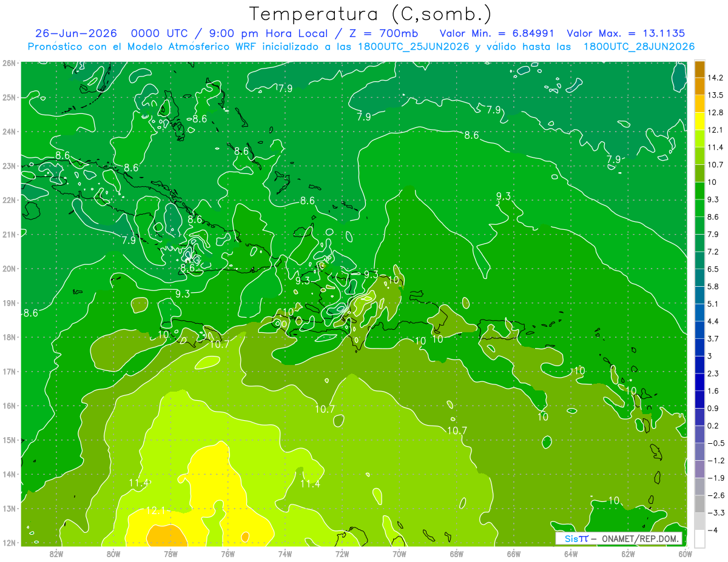This screenshot has width=728, height=562.
Task: Click 'Valor Min. = 6.84991' text
Action: (x=497, y=33)
